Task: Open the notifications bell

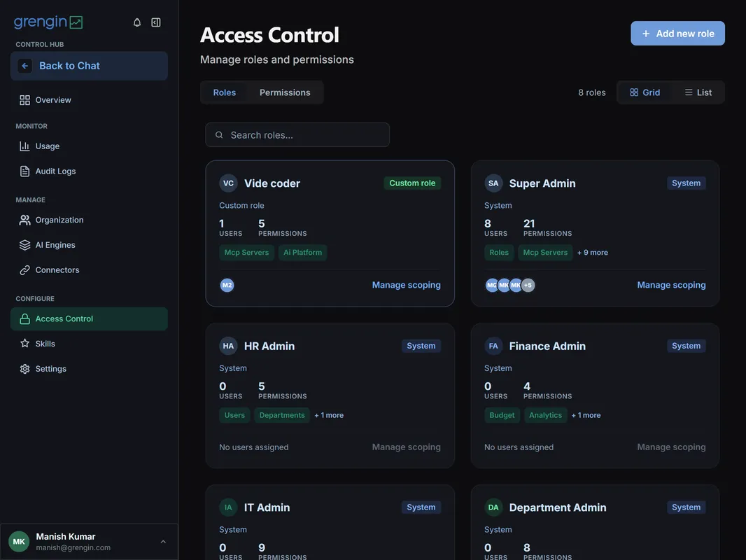Action: pyautogui.click(x=137, y=22)
